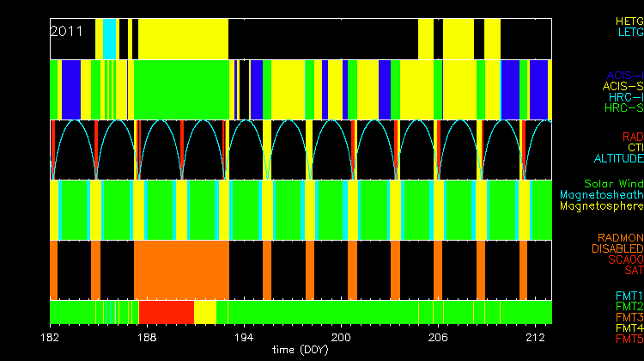Click the FMT5 legend label
644x361 pixels.
(x=628, y=340)
